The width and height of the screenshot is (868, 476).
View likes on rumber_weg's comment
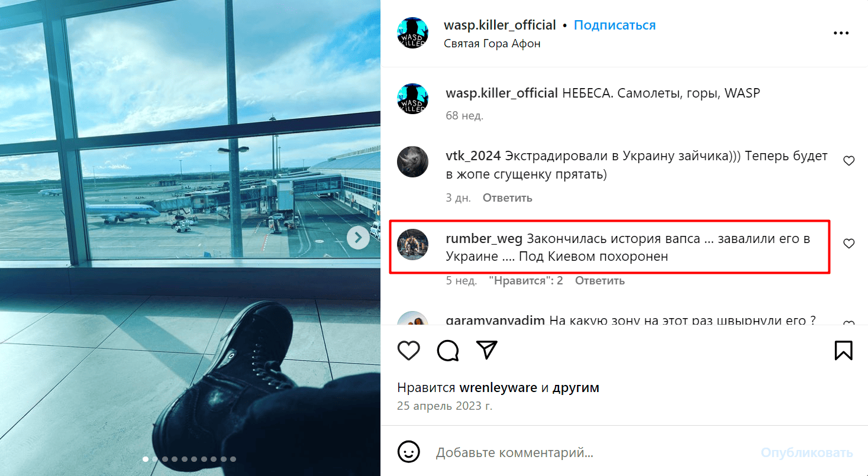[x=525, y=281]
